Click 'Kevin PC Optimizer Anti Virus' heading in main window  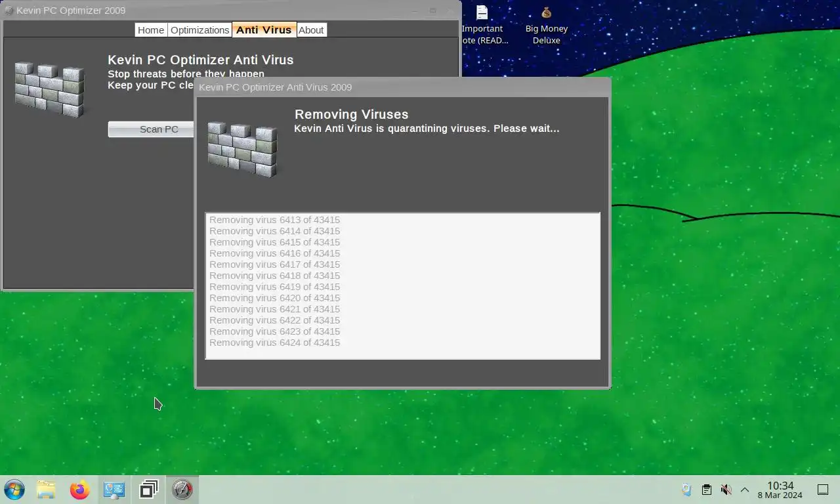tap(201, 60)
